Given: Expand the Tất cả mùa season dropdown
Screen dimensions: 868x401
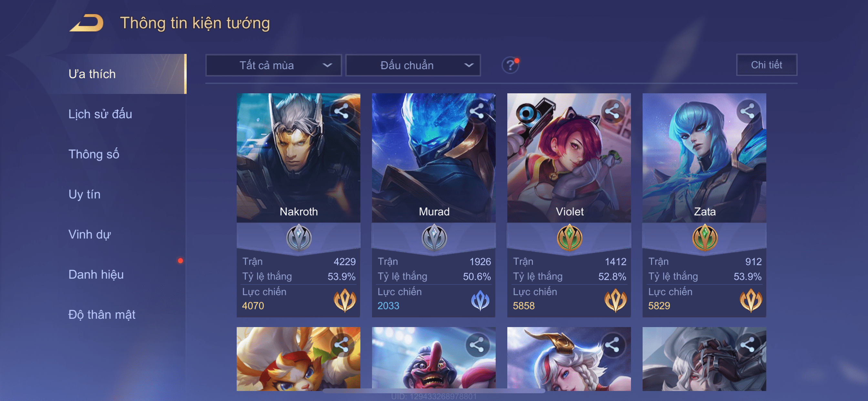Looking at the screenshot, I should pos(274,65).
